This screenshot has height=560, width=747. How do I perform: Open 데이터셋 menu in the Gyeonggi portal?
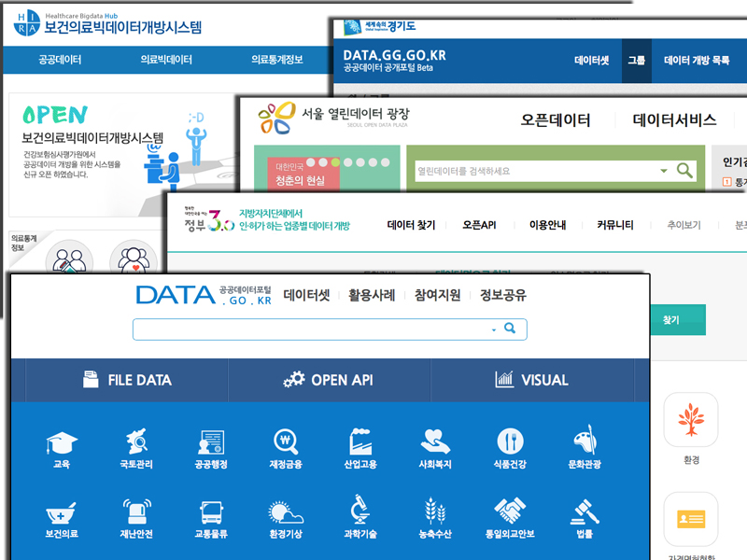592,61
